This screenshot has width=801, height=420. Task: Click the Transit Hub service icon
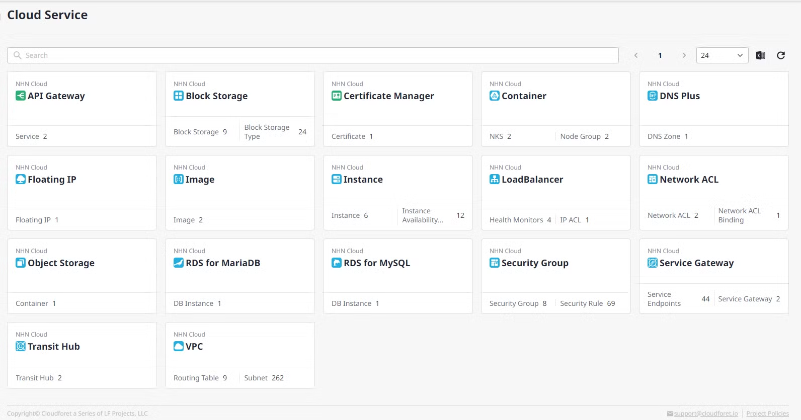(20, 346)
